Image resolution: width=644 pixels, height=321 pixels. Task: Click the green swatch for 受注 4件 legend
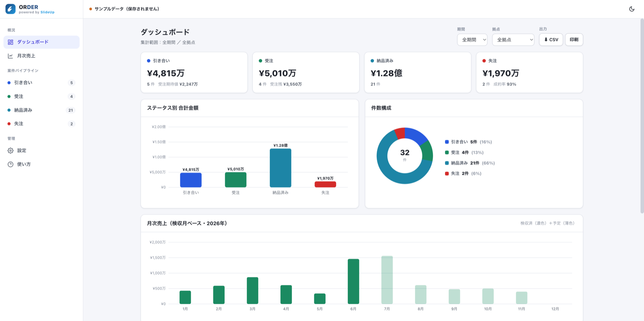tap(447, 153)
